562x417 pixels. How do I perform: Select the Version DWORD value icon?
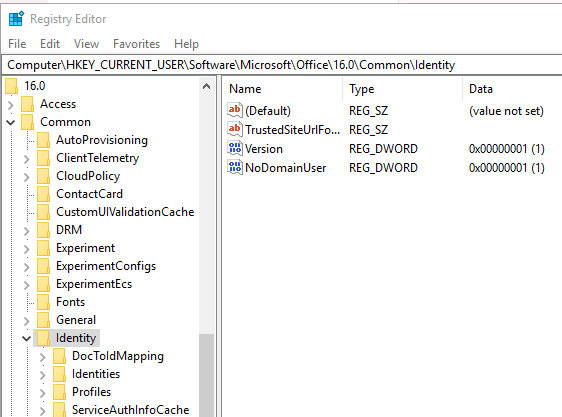(x=235, y=148)
